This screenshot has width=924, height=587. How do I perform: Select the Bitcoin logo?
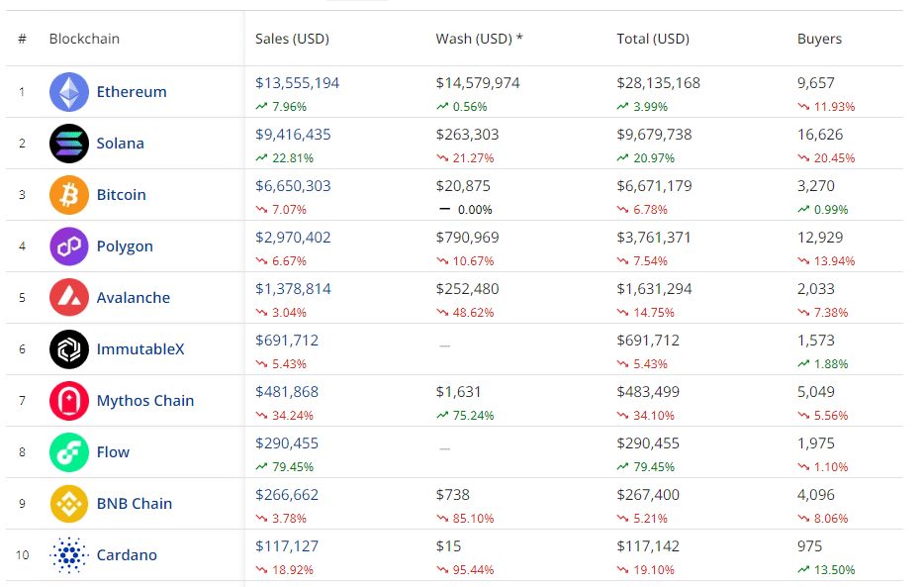tap(67, 194)
